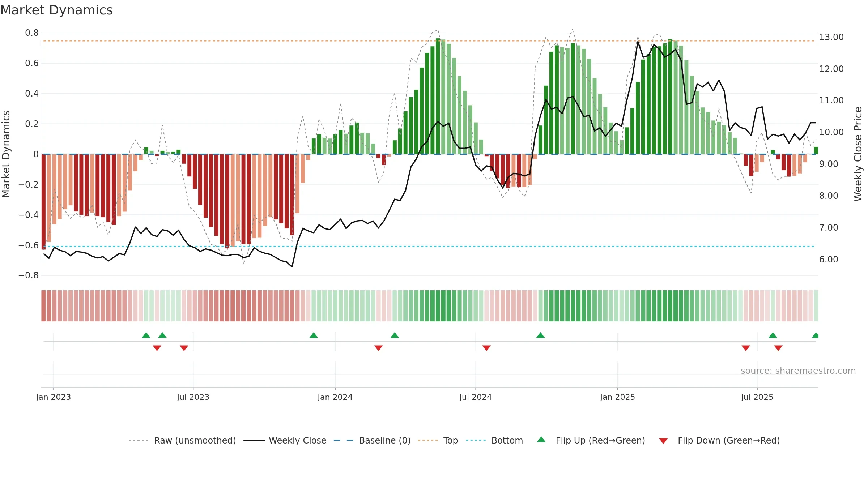Screen dimensions: 868x488
Task: Click the first flip-up marker of 2023
Action: tap(146, 335)
